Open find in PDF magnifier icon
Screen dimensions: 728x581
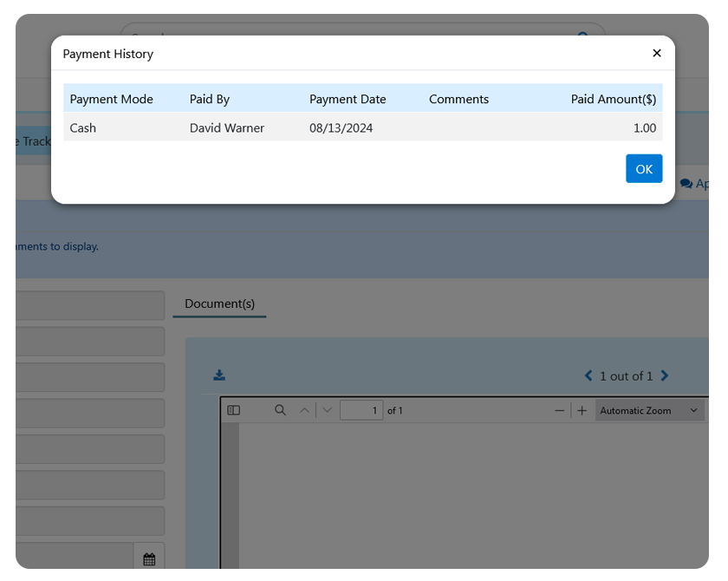pos(280,411)
